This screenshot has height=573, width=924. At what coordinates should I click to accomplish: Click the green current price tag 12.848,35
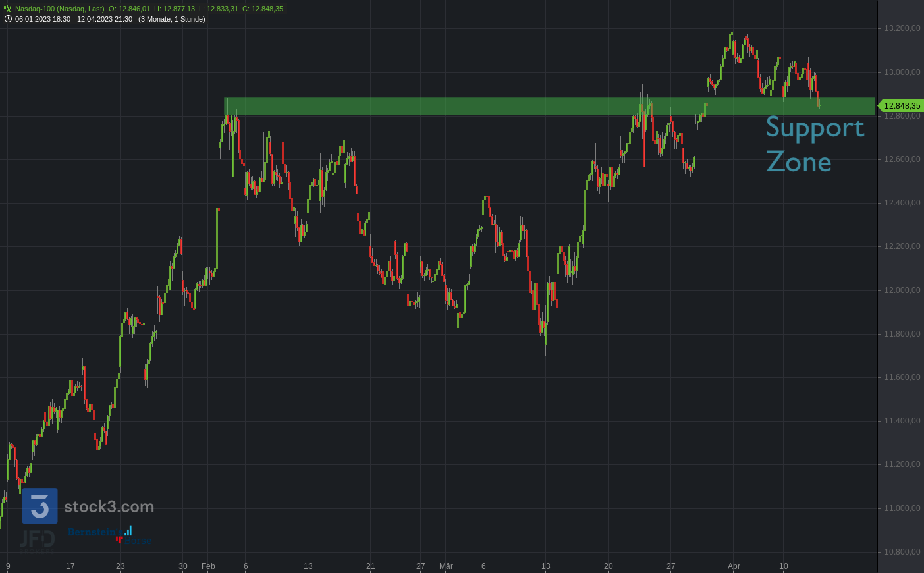(901, 106)
